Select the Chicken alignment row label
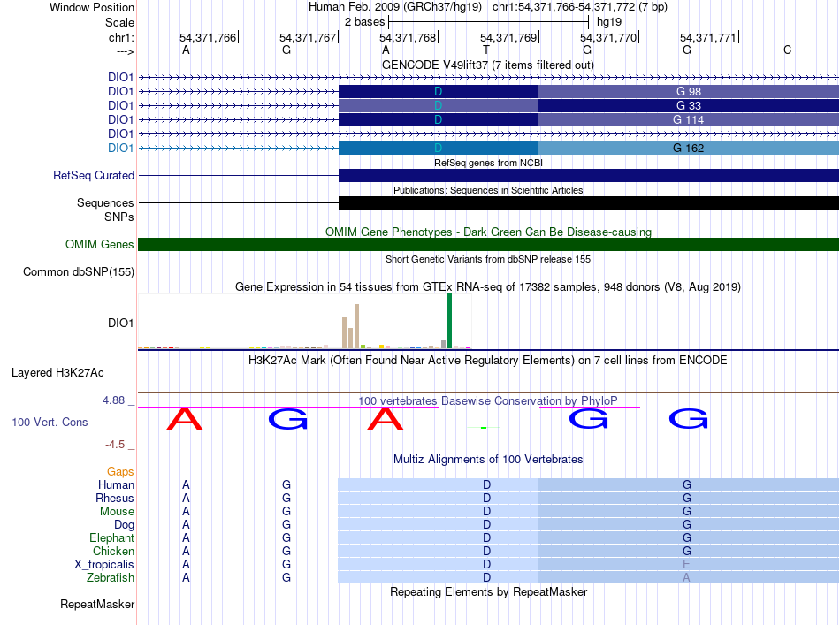 coord(113,551)
